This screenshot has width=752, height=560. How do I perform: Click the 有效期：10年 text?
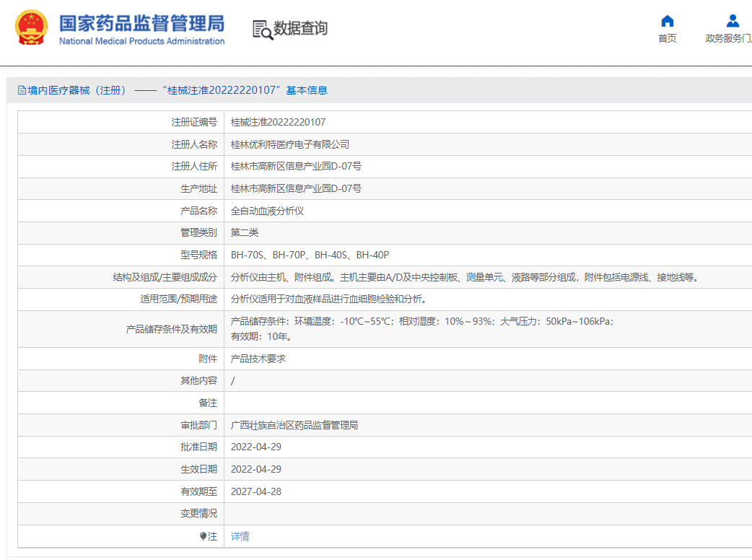pos(261,336)
